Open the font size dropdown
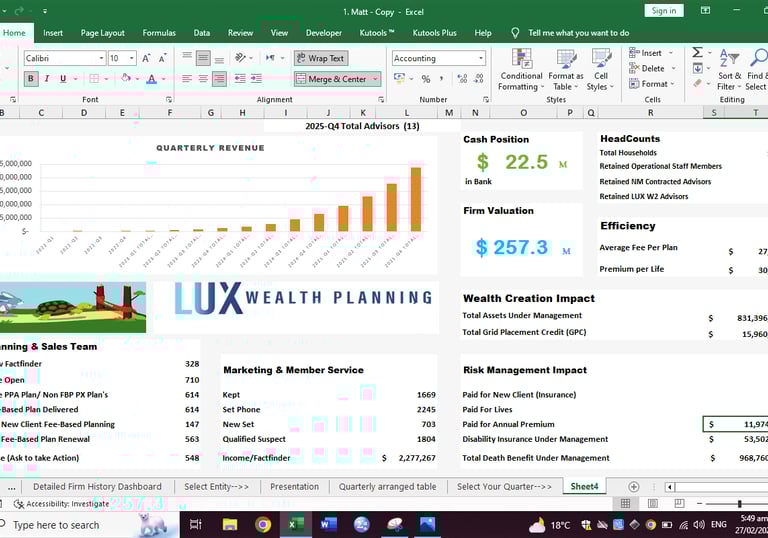Screen dimensions: 768x538 pos(132,58)
